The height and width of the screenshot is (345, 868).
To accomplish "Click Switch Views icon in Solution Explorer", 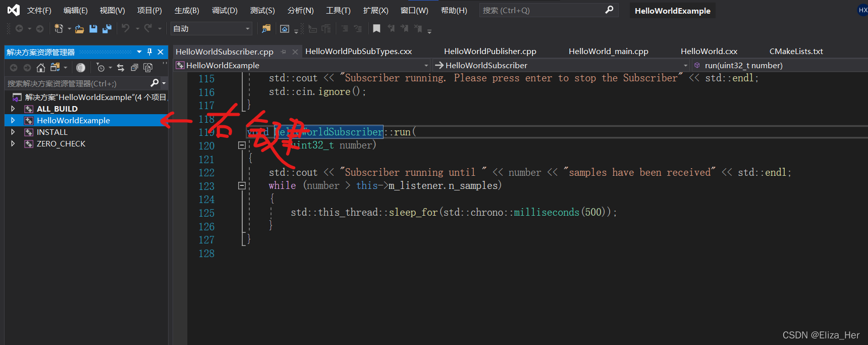I will (55, 67).
